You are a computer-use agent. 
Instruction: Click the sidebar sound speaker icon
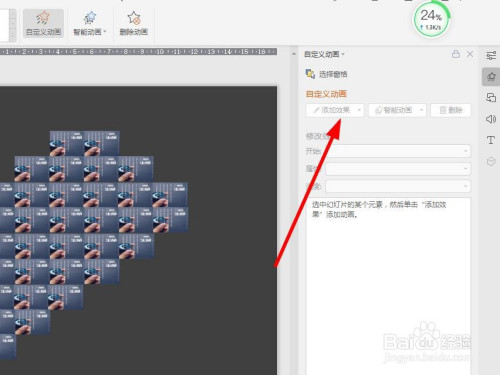pyautogui.click(x=491, y=119)
